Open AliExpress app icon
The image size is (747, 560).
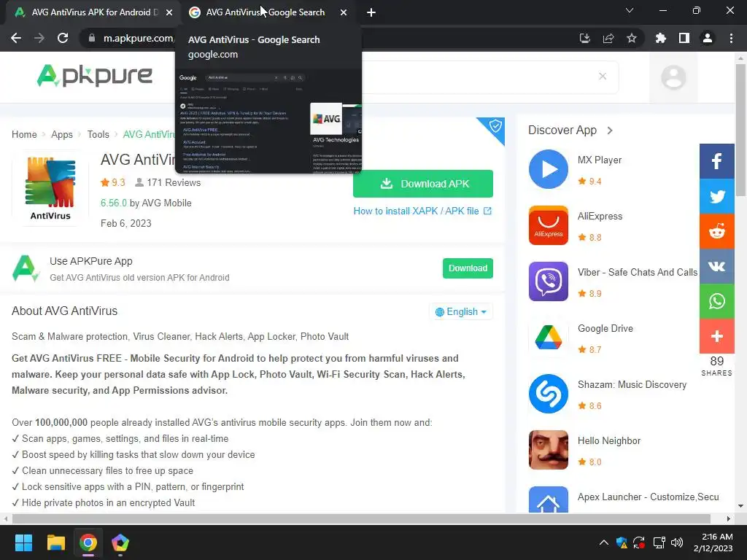pos(549,225)
